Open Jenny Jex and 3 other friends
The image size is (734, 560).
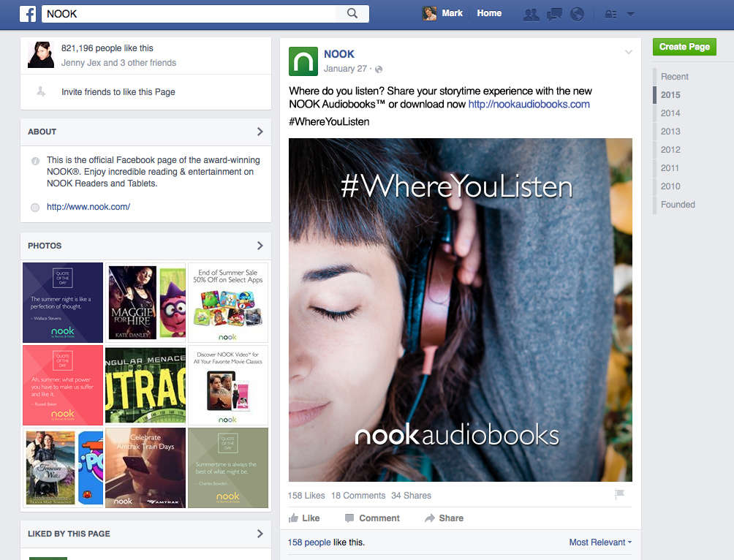coord(119,63)
